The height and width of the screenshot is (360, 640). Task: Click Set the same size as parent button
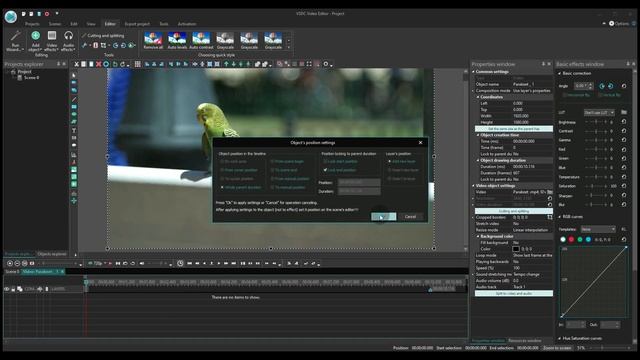pos(514,129)
